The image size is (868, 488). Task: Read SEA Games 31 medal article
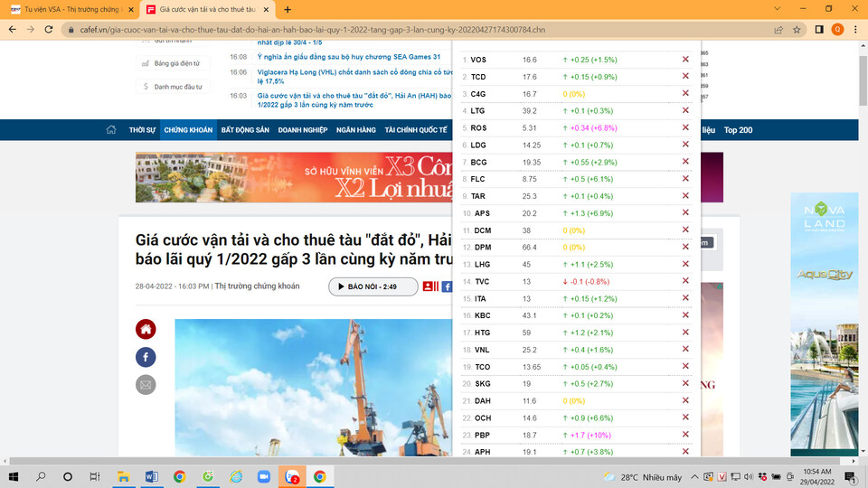point(349,56)
